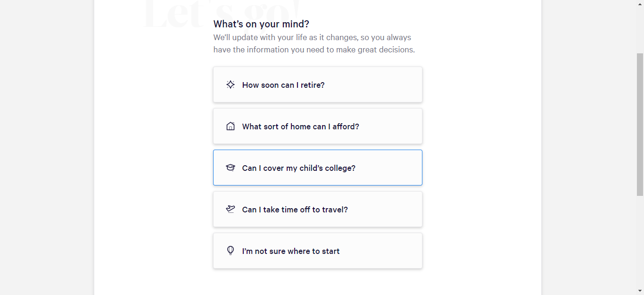Click the graduation cap icon
Image resolution: width=644 pixels, height=295 pixels.
pyautogui.click(x=231, y=168)
